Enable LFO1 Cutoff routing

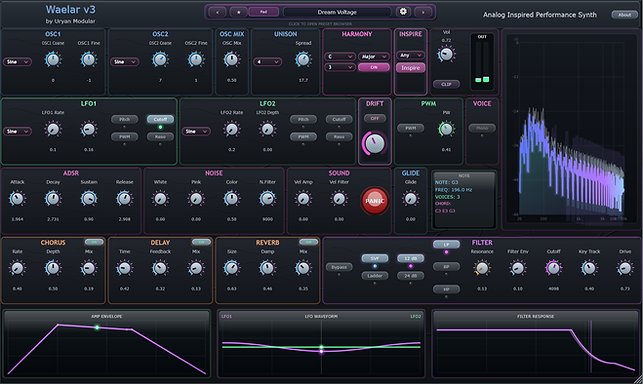(160, 119)
